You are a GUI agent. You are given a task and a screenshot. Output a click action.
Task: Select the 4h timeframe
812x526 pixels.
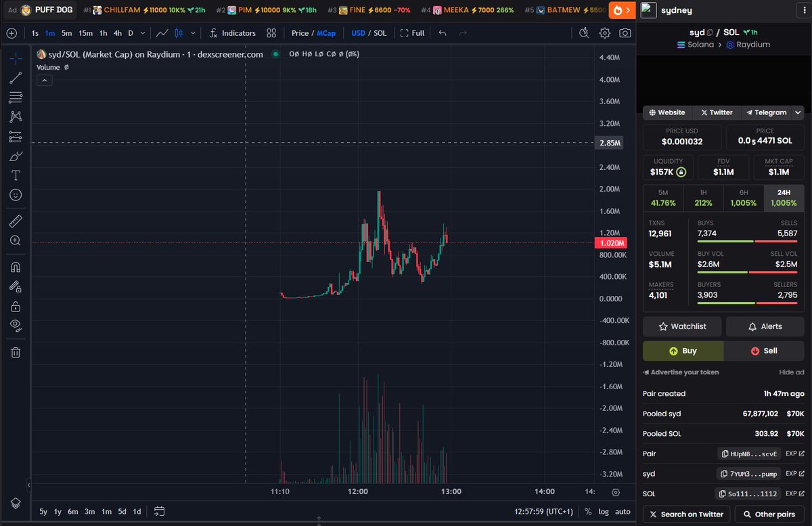pos(118,33)
